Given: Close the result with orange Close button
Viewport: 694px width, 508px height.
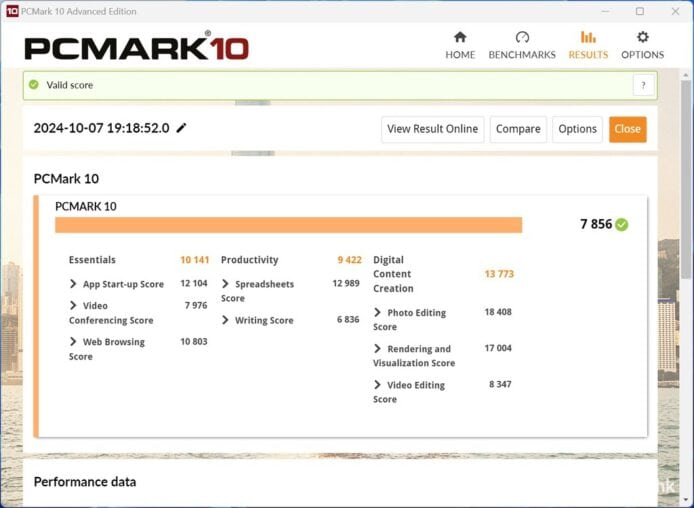Looking at the screenshot, I should coord(627,129).
